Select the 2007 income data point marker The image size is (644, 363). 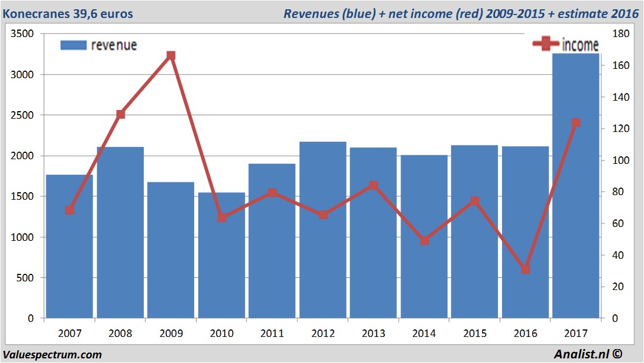[x=70, y=210]
